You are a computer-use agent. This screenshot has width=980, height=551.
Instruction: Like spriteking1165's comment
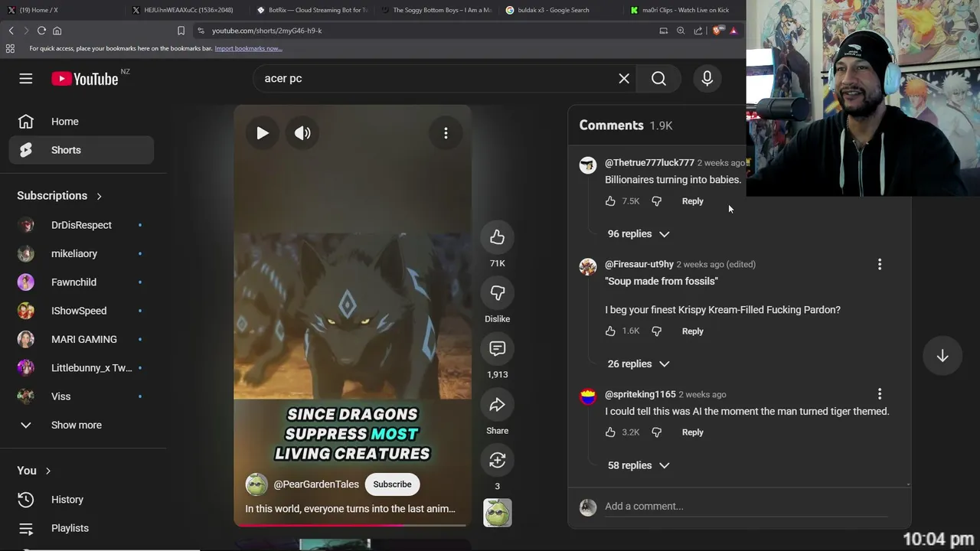[x=610, y=432]
